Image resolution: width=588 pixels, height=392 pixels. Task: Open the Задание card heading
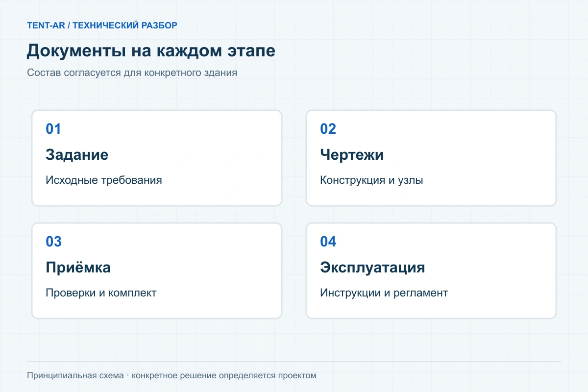[x=77, y=155]
